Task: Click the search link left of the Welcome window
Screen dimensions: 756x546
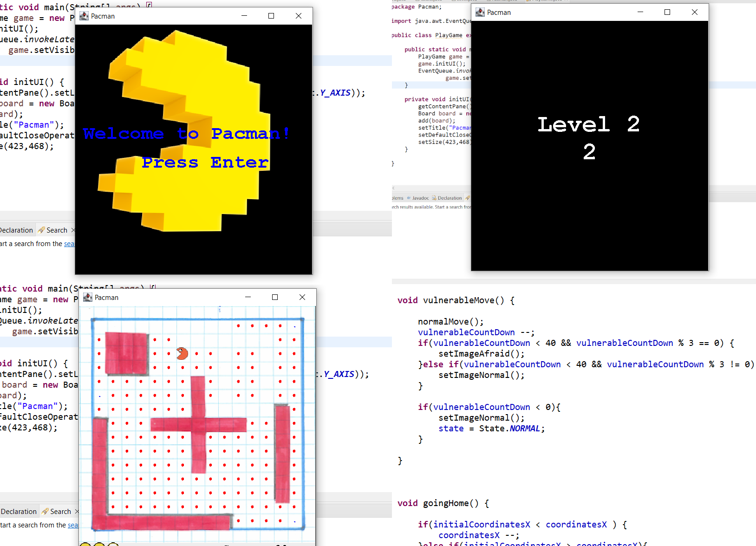Action: point(69,244)
